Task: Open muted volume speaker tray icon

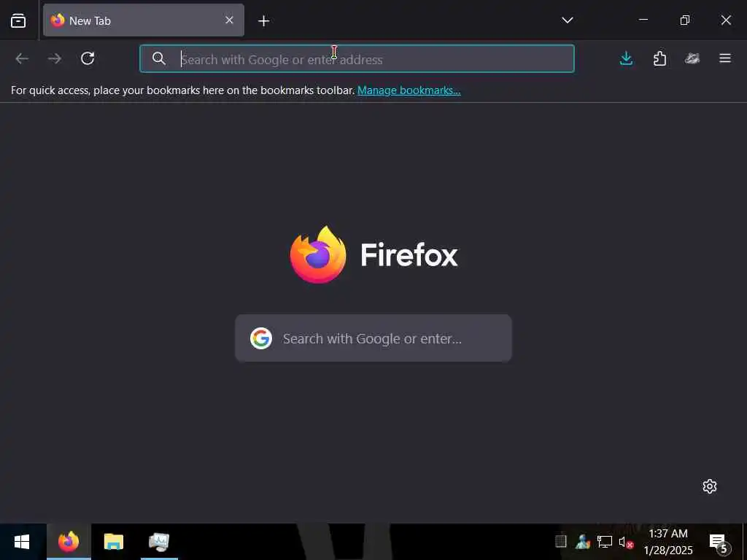Action: pos(625,542)
